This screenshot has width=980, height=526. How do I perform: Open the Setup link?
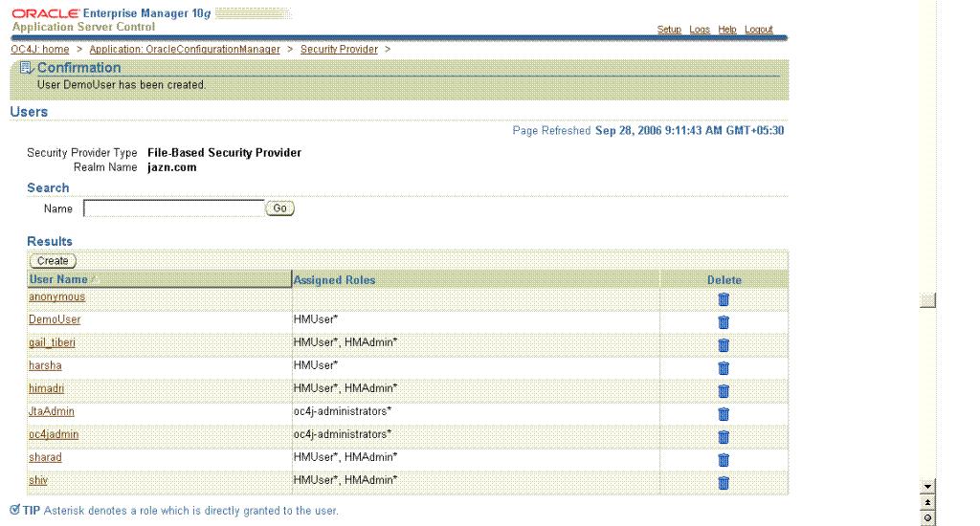click(669, 30)
